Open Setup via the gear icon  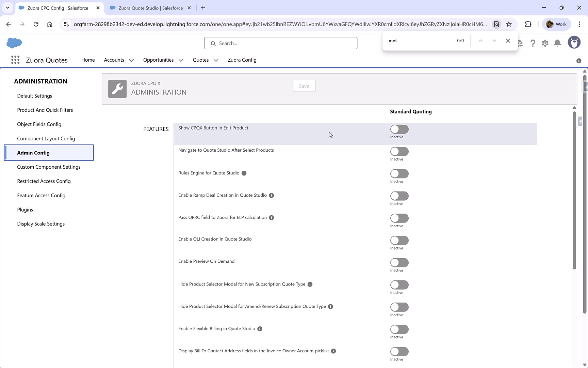pyautogui.click(x=545, y=43)
